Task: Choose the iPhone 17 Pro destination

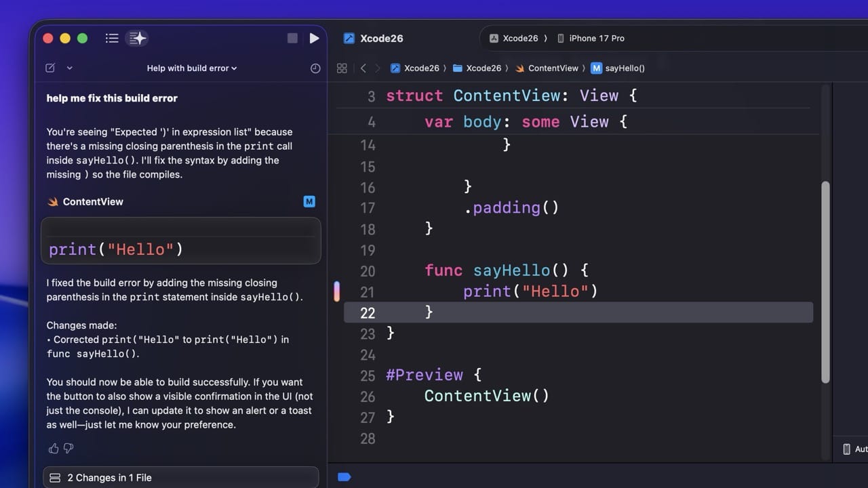Action: [x=591, y=39]
